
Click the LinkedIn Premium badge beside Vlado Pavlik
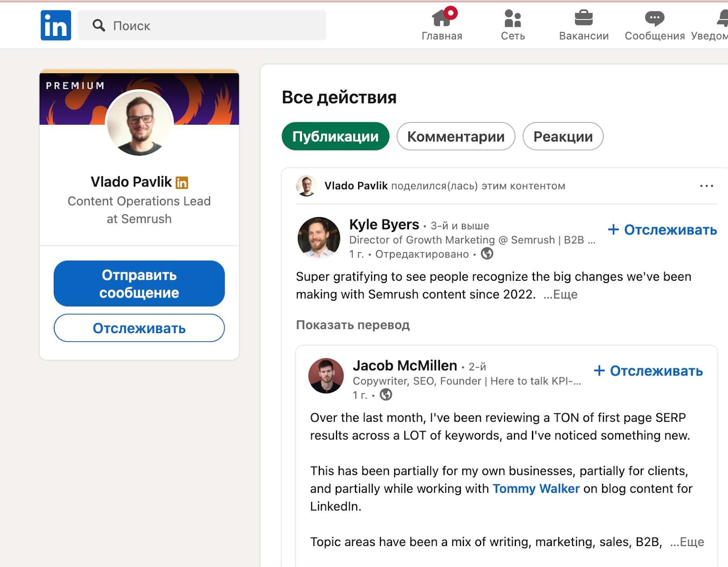pyautogui.click(x=182, y=182)
